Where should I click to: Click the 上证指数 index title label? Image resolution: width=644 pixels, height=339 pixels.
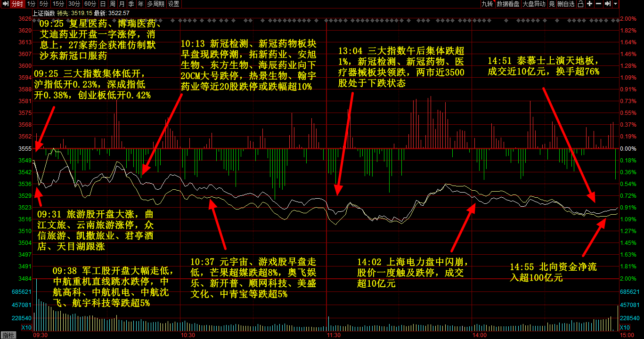coord(43,13)
